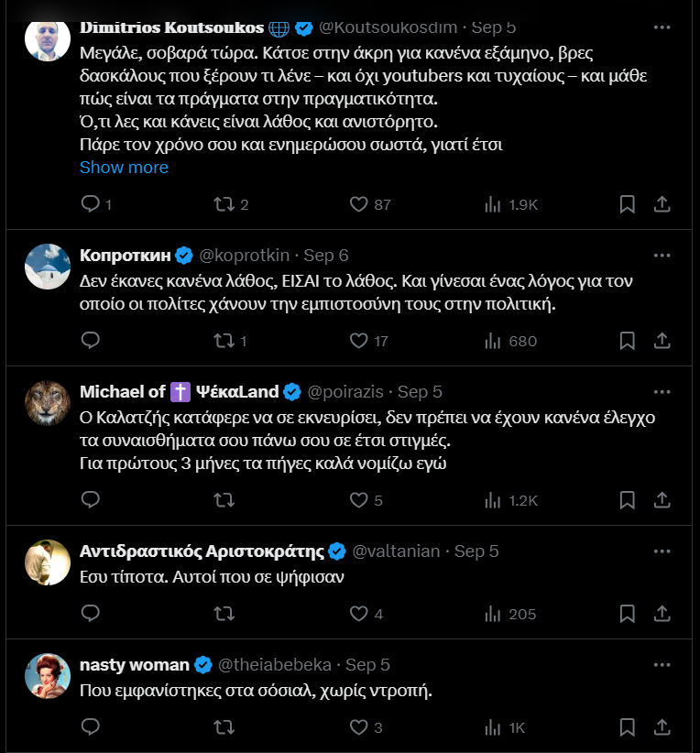Repost the Κοπροткин reply
This screenshot has width=700, height=753.
tap(224, 341)
